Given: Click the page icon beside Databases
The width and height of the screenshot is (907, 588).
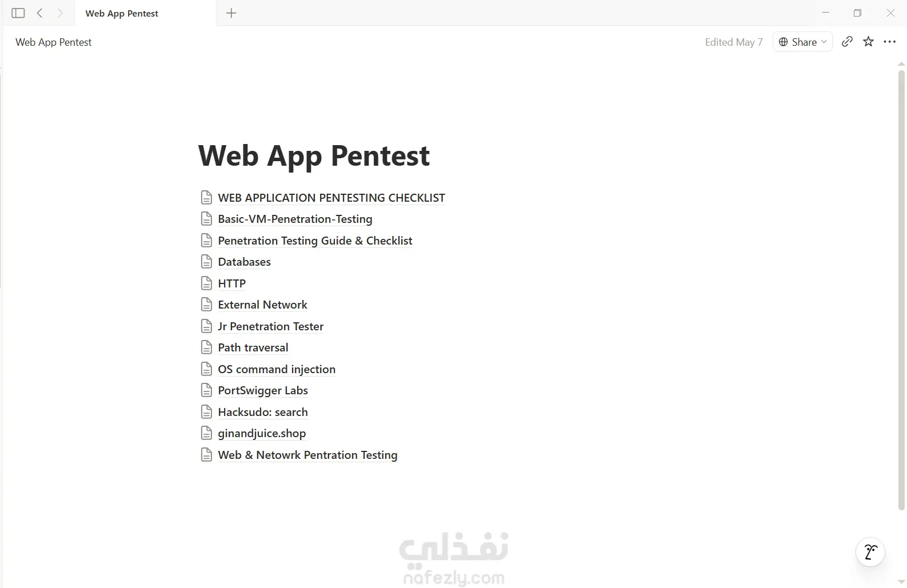Looking at the screenshot, I should (207, 262).
